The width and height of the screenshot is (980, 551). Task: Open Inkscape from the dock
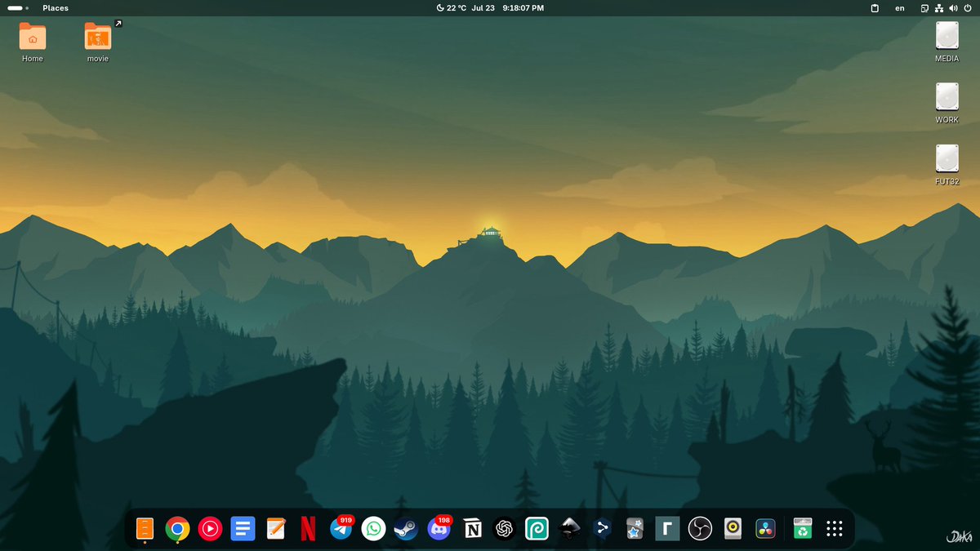[x=569, y=529]
